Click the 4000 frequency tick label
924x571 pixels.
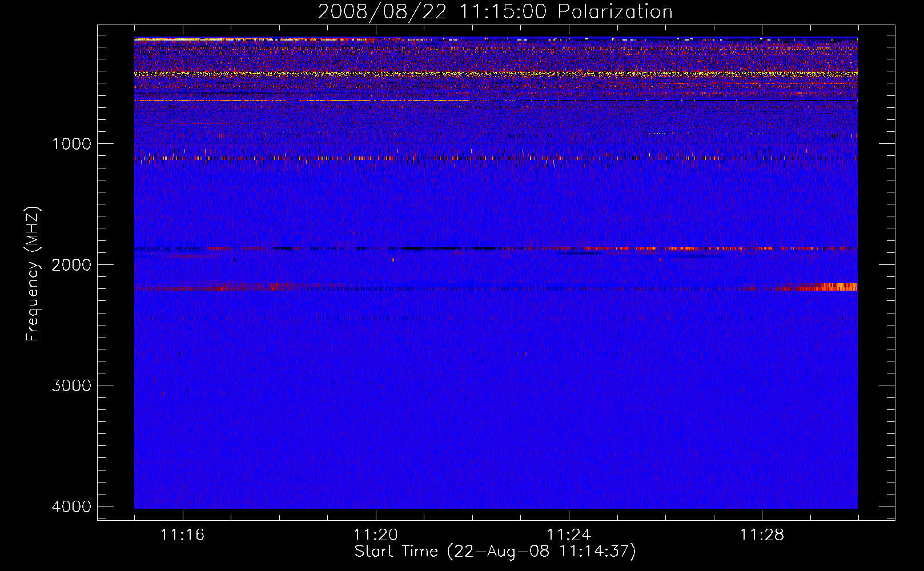(x=71, y=506)
